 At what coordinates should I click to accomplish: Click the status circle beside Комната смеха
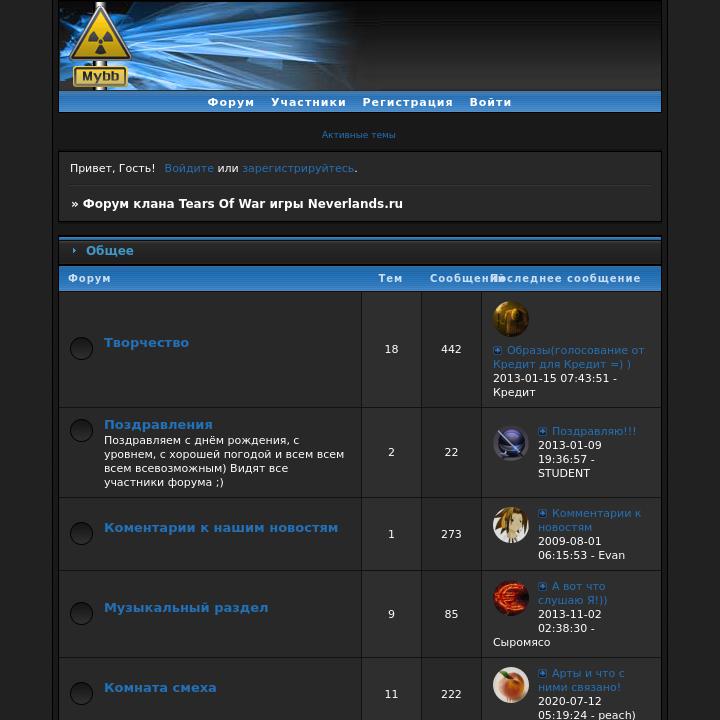(81, 693)
